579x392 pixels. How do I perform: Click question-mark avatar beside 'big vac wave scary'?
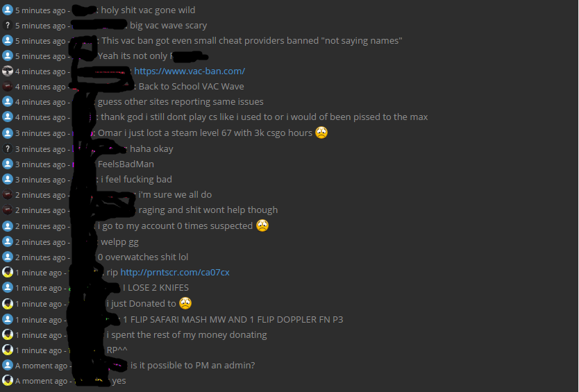8,25
